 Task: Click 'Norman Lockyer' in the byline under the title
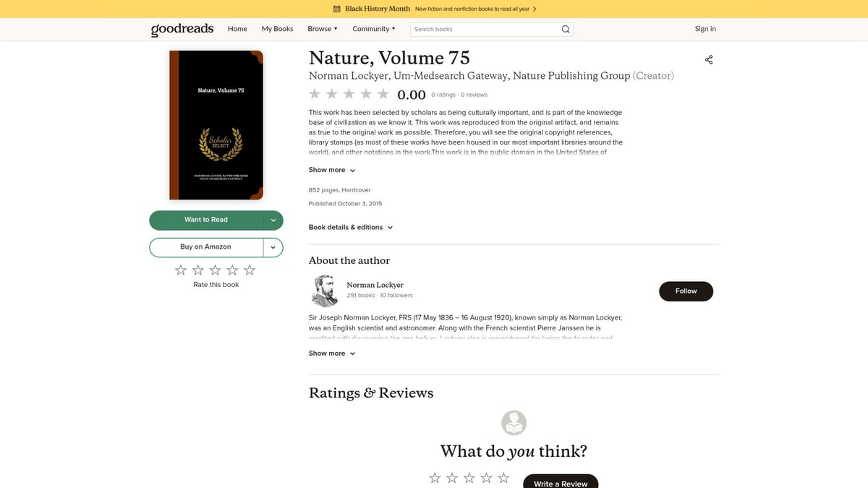tap(348, 76)
